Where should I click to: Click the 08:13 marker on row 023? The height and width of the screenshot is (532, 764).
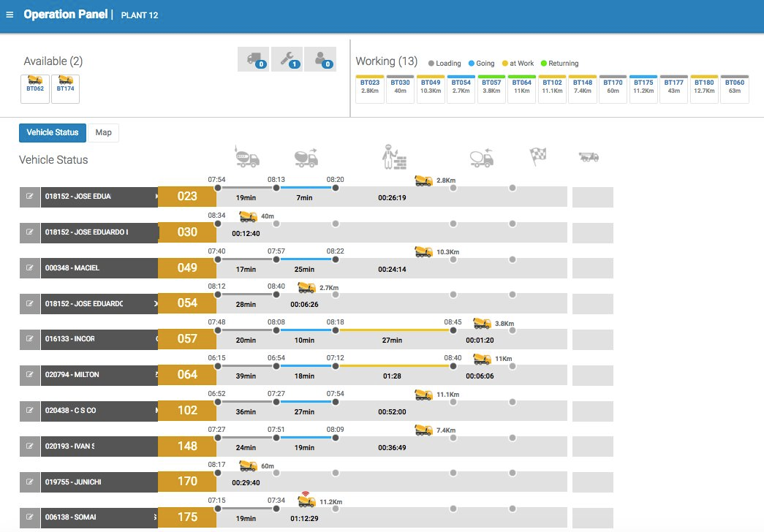click(x=276, y=188)
